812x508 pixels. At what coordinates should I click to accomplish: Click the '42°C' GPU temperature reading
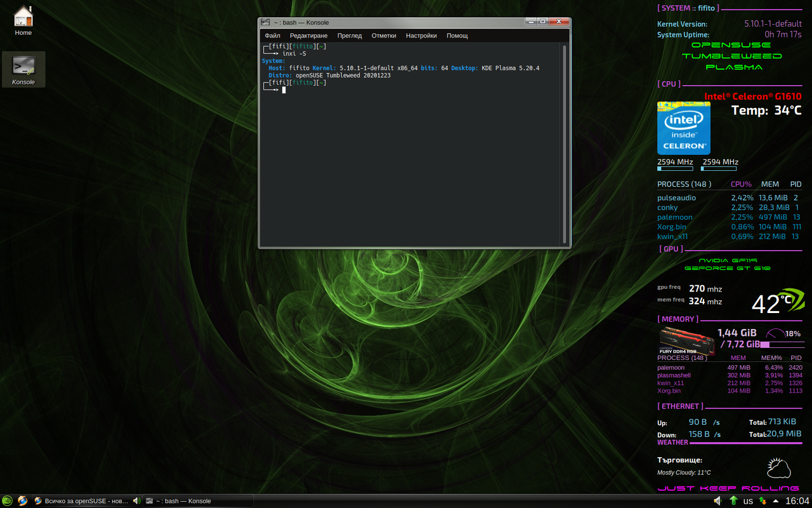(771, 304)
